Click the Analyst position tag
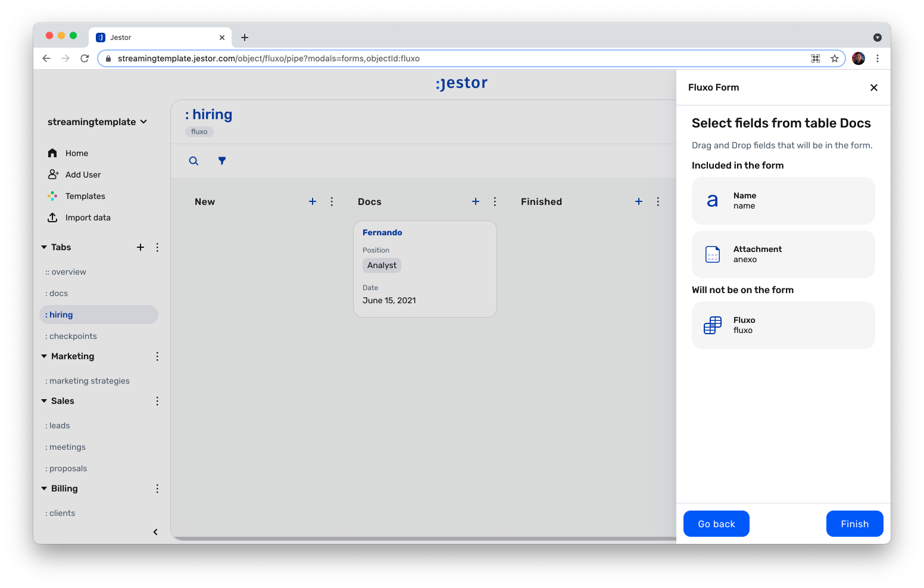This screenshot has width=924, height=588. (382, 265)
